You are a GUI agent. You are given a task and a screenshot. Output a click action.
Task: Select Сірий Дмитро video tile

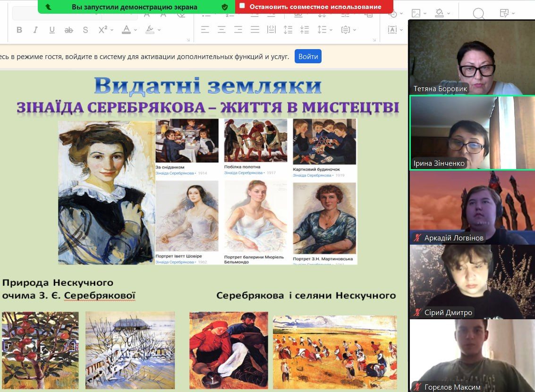tap(472, 282)
